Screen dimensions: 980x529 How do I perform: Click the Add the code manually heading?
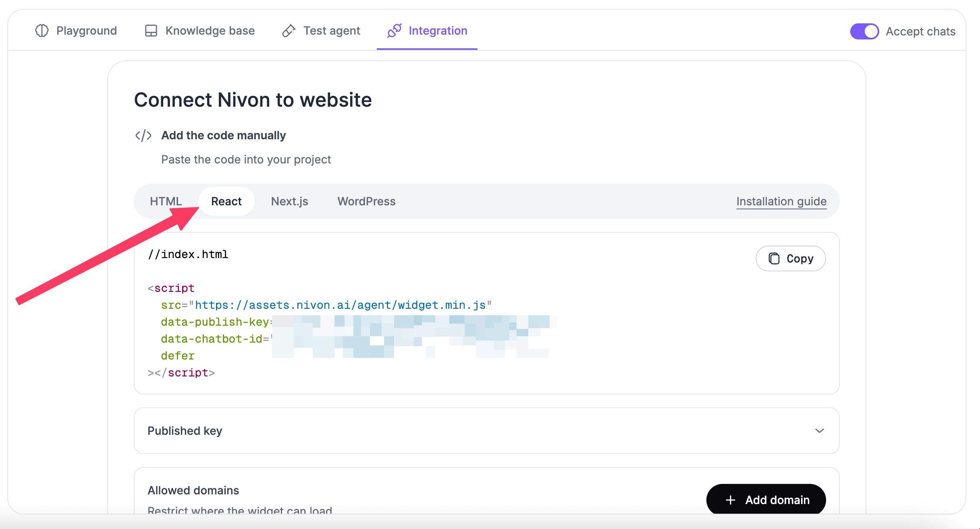point(224,135)
